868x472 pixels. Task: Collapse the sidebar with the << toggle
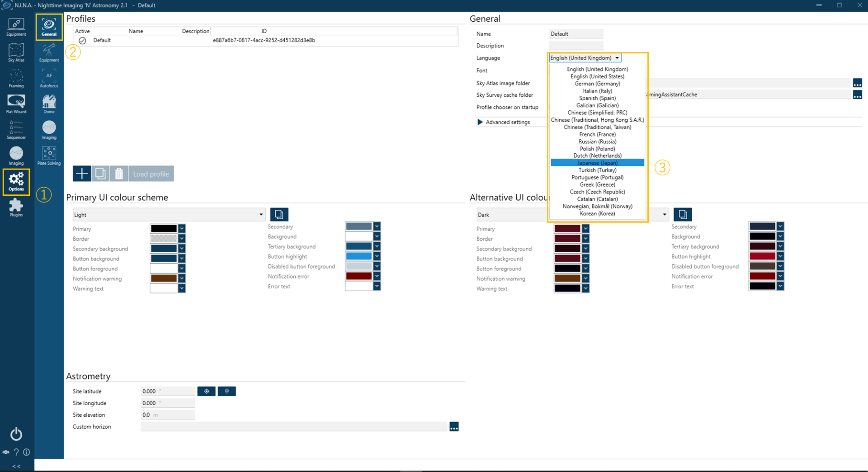click(16, 466)
